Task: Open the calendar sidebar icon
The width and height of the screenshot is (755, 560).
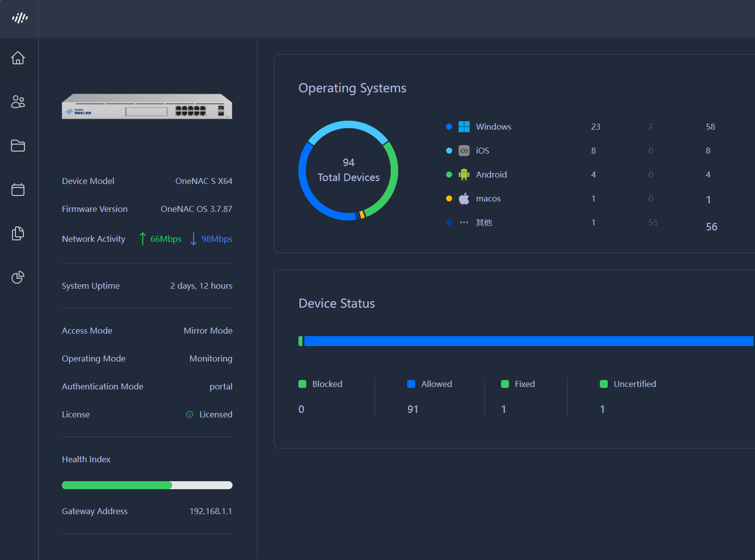Action: click(x=18, y=189)
